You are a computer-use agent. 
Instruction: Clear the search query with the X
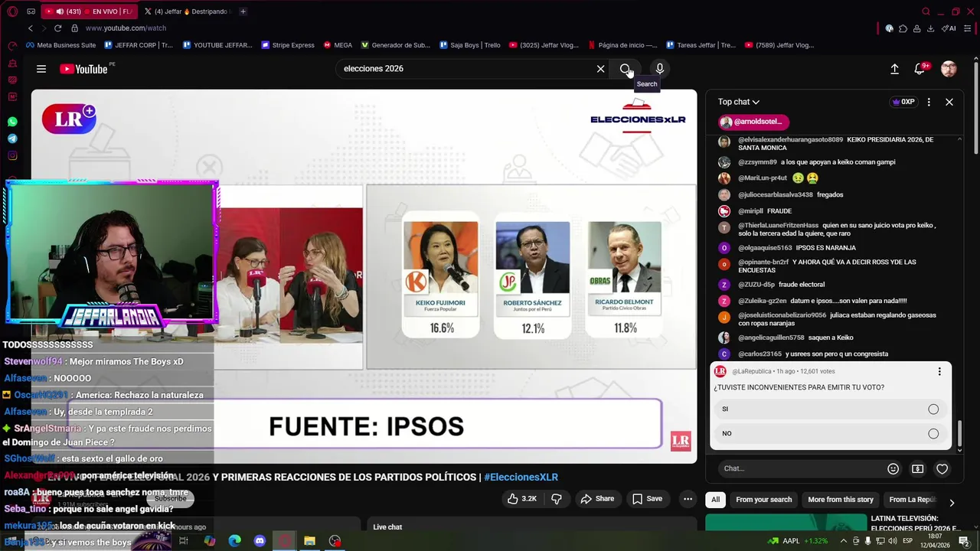[601, 69]
